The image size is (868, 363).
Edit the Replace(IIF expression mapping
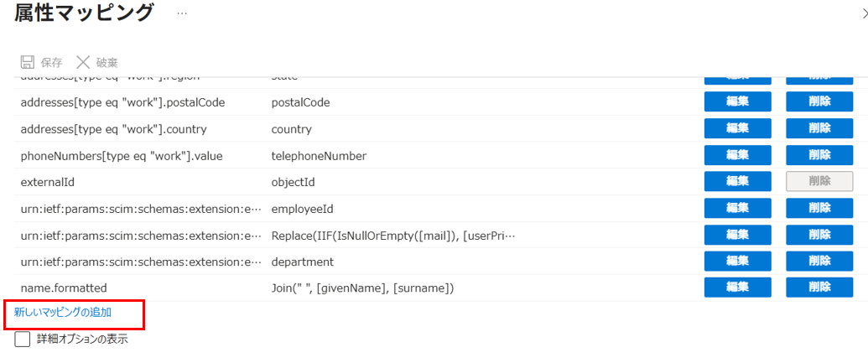(737, 235)
